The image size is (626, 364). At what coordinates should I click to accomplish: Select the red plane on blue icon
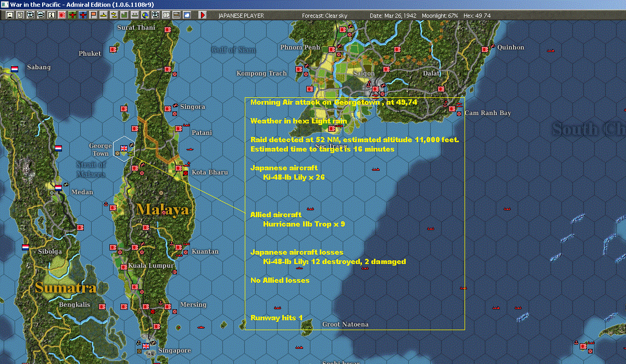click(x=83, y=15)
